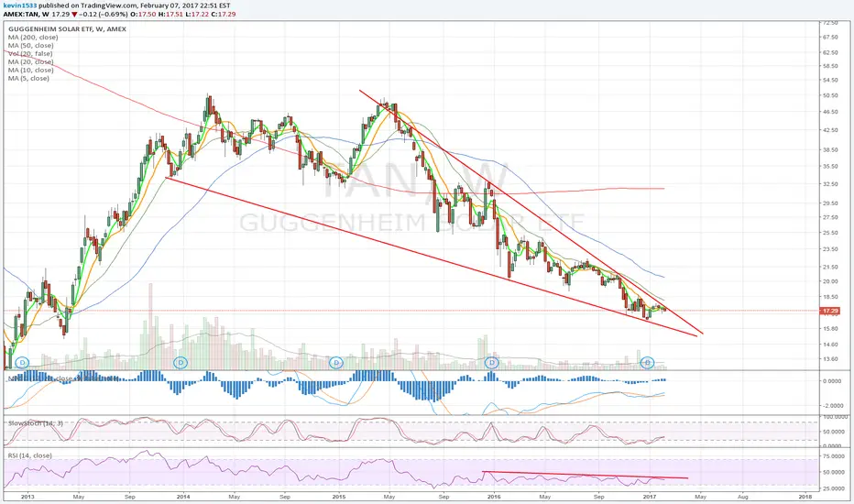Click the 2014 label on the time axis
Image resolution: width=854 pixels, height=504 pixels.
click(183, 497)
